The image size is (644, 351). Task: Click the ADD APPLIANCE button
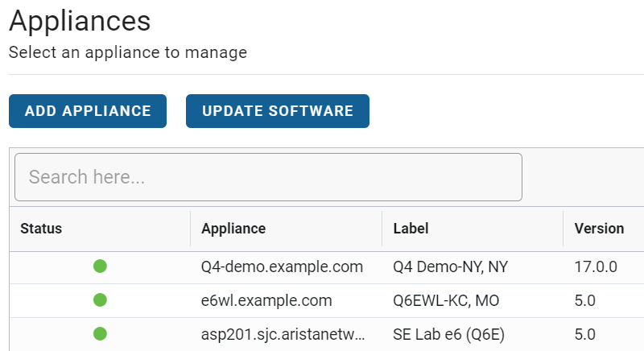point(88,111)
